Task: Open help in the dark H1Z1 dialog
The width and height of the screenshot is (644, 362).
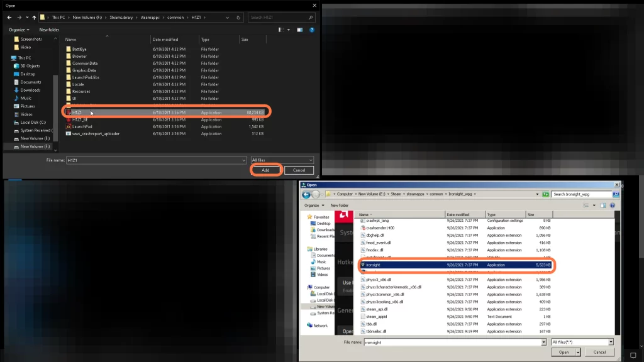Action: tap(312, 30)
